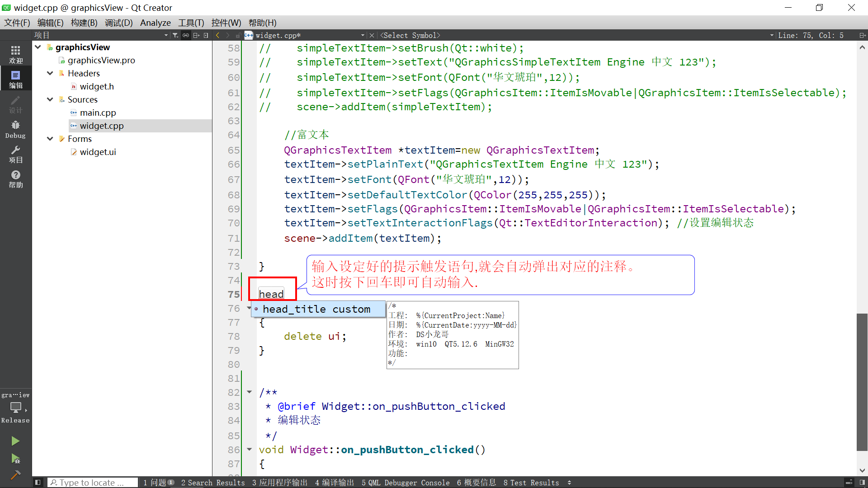Viewport: 868px width, 488px height.
Task: Toggle tree synchronization with the editor
Action: click(186, 35)
